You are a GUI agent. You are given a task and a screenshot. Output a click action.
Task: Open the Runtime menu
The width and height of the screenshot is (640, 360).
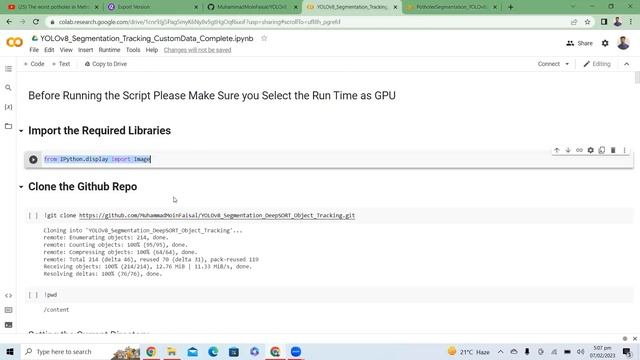tap(109, 50)
